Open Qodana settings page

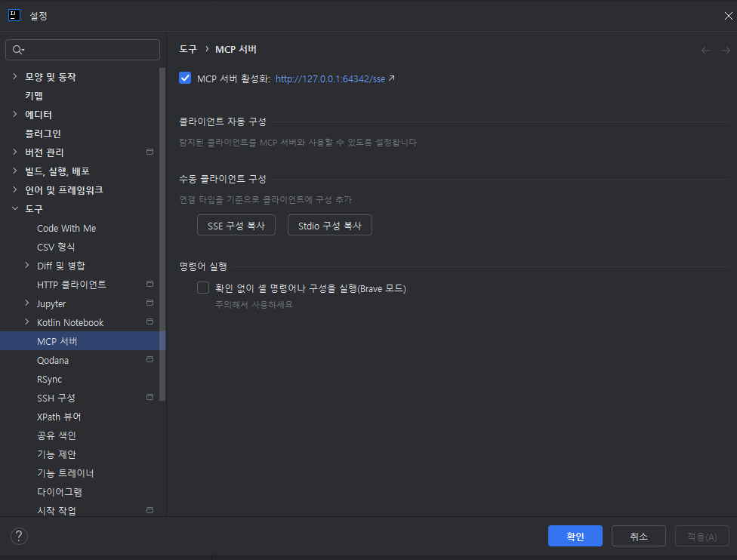53,360
